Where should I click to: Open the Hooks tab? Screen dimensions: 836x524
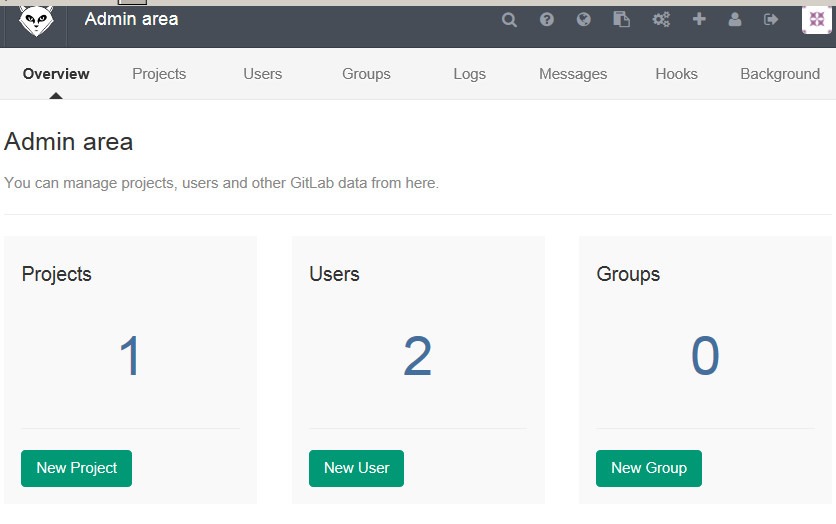click(x=676, y=74)
